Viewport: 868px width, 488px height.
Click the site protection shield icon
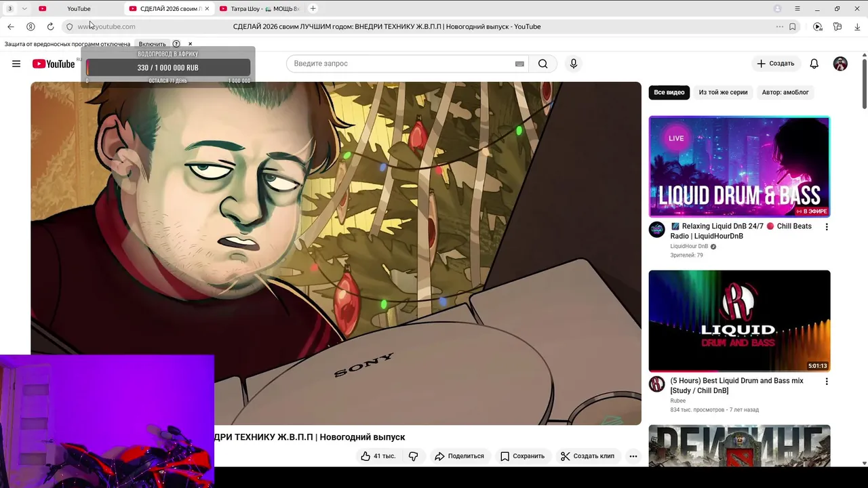point(69,26)
